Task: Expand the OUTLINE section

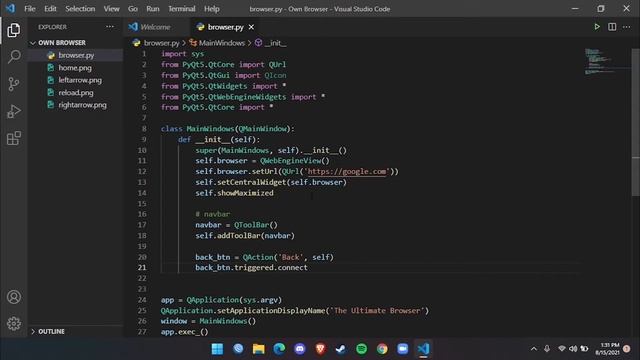Action: tap(51, 331)
